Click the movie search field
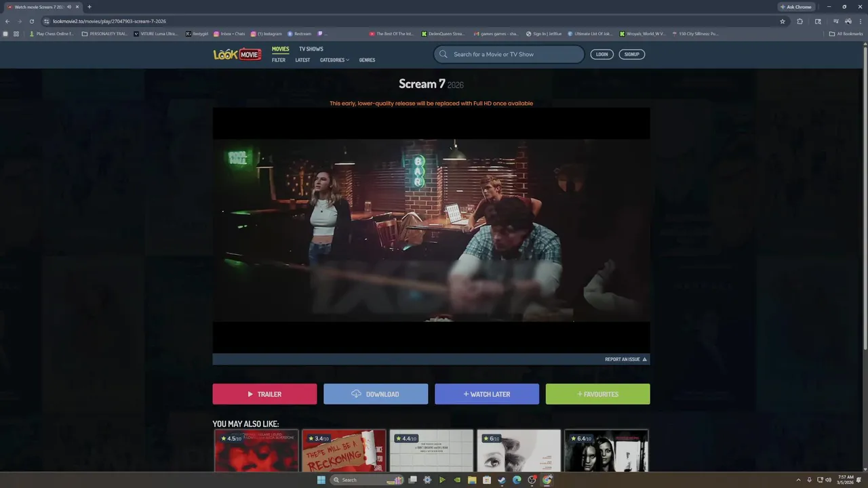The height and width of the screenshot is (488, 868). (509, 54)
